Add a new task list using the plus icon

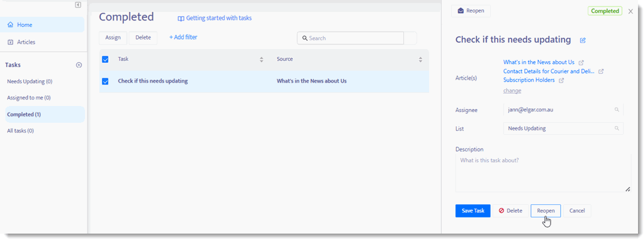79,65
